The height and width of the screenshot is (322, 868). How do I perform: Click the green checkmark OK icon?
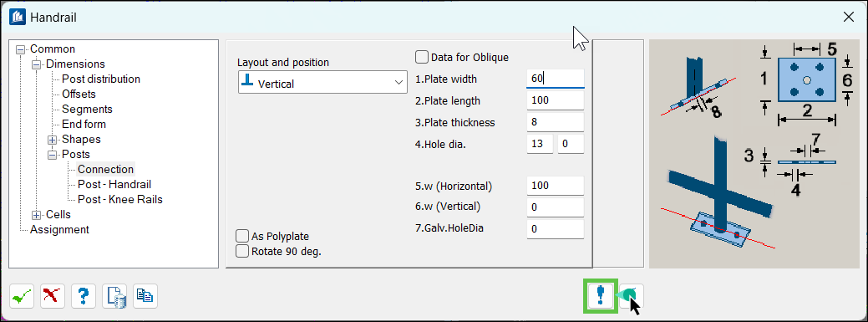(x=23, y=296)
